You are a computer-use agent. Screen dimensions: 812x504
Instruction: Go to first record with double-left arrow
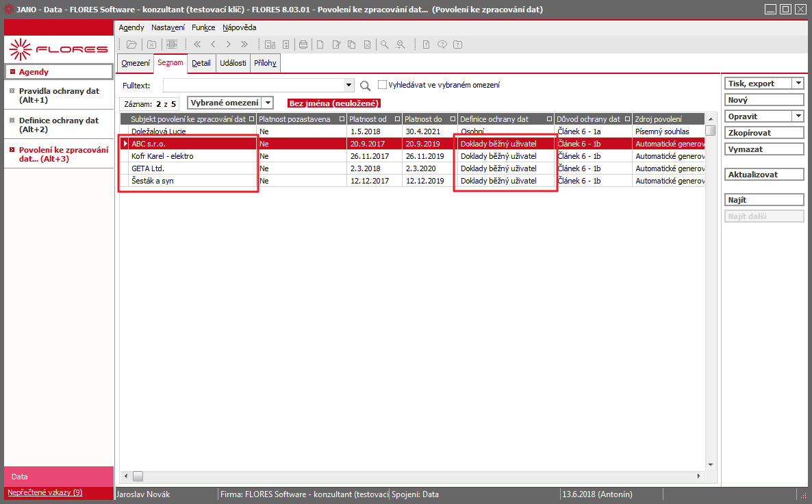[197, 45]
